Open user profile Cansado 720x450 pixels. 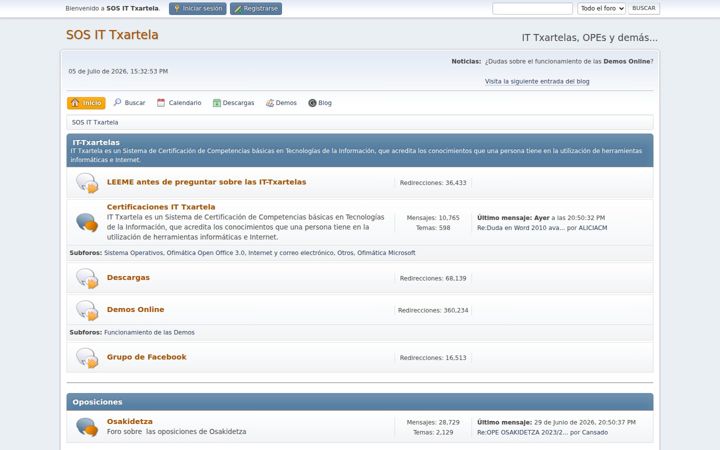pos(595,433)
